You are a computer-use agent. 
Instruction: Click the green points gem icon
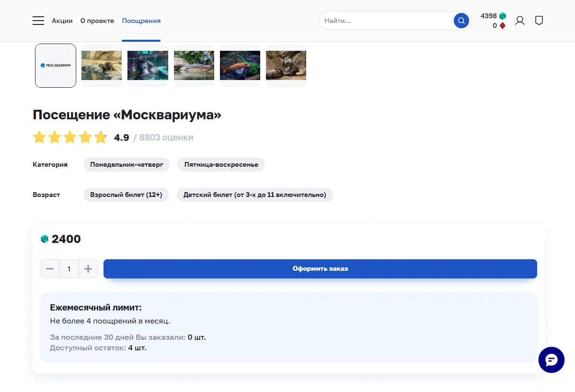(x=503, y=16)
